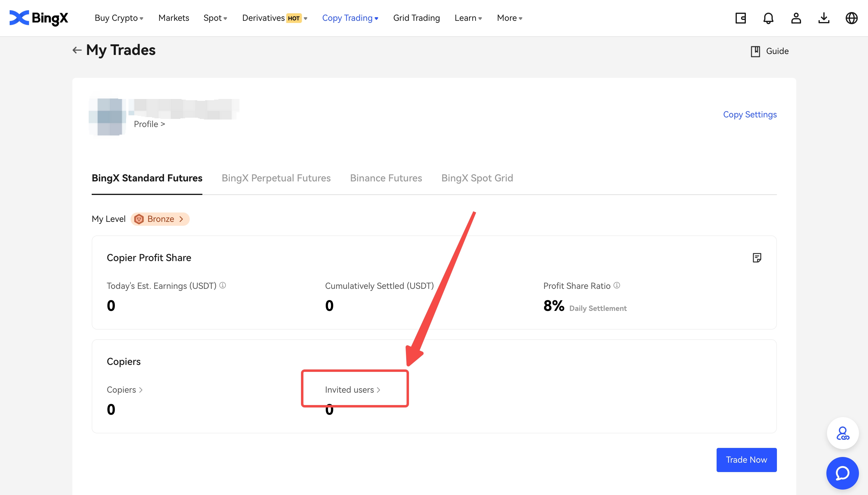Open the Guide bookmark icon
868x495 pixels.
pos(755,51)
